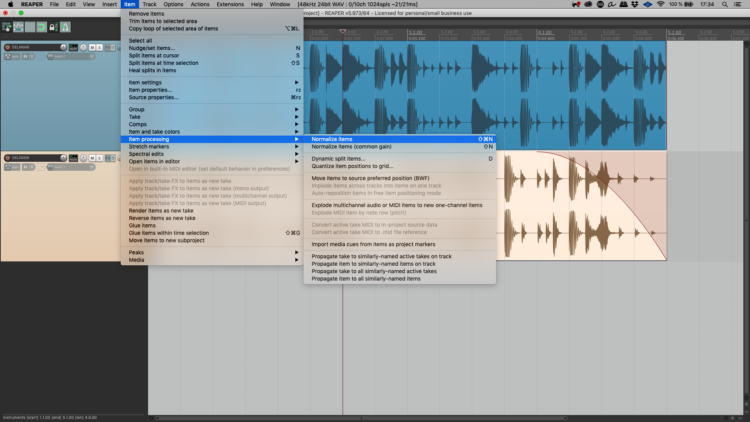This screenshot has height=422, width=750.
Task: Click Glue items menu entry
Action: point(210,225)
